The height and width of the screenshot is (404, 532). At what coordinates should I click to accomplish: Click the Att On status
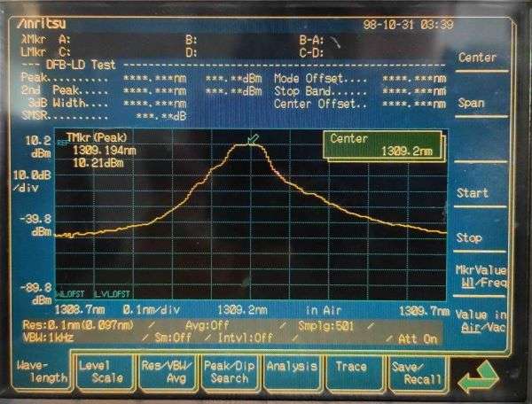click(418, 339)
